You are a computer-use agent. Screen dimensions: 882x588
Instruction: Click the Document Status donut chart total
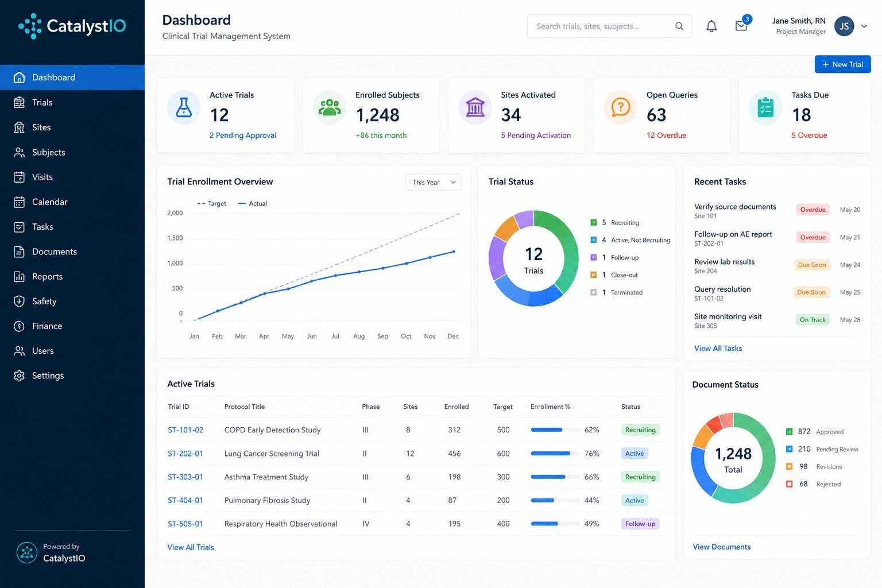[733, 459]
